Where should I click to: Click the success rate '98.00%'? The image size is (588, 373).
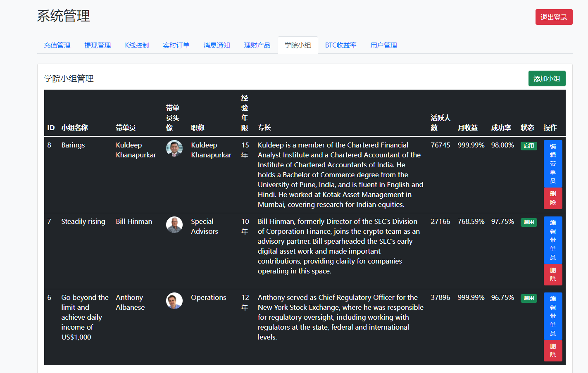pos(502,145)
